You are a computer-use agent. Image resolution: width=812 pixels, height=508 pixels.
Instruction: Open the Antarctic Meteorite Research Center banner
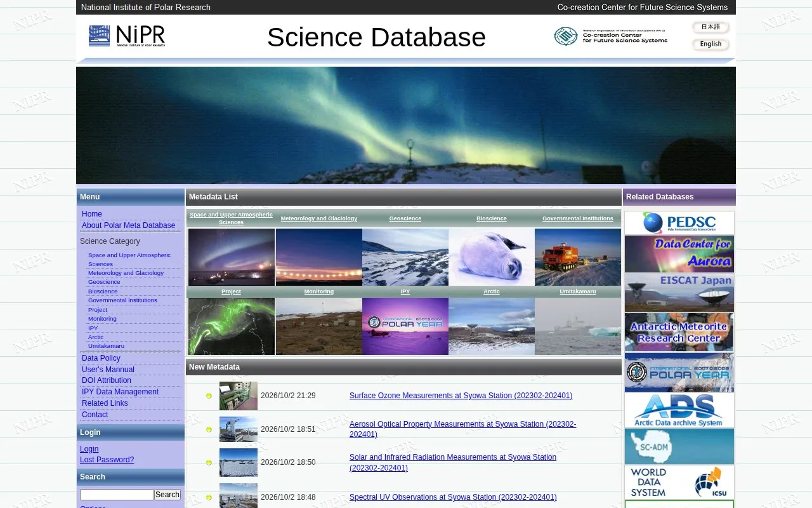[679, 332]
